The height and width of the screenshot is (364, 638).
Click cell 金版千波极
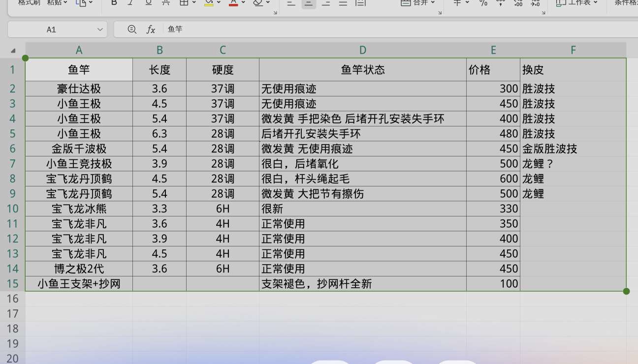(x=79, y=149)
